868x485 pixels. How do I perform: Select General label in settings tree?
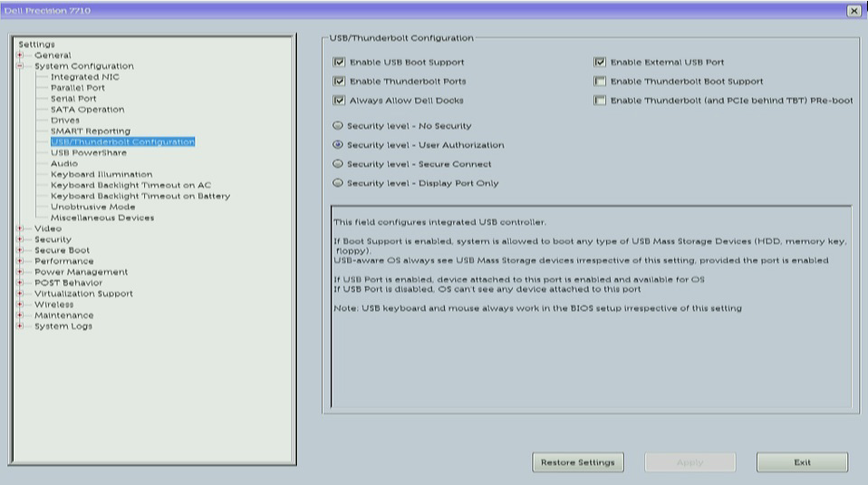click(53, 54)
